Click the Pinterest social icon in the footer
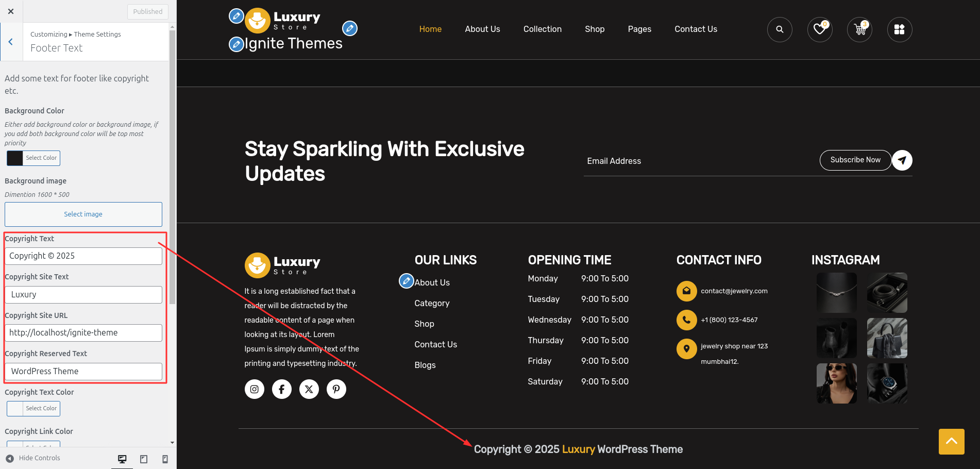 pyautogui.click(x=336, y=389)
